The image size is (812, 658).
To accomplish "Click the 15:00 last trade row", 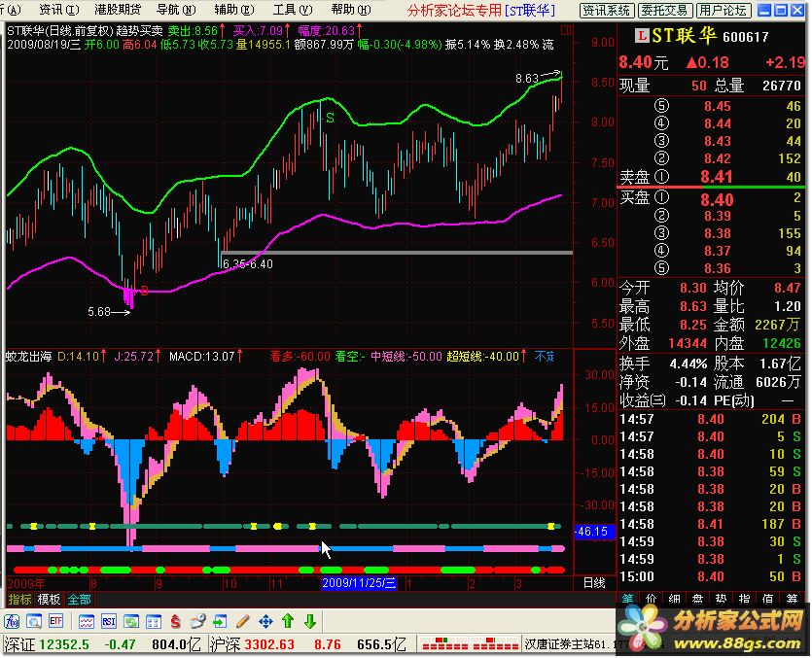I will coord(711,576).
